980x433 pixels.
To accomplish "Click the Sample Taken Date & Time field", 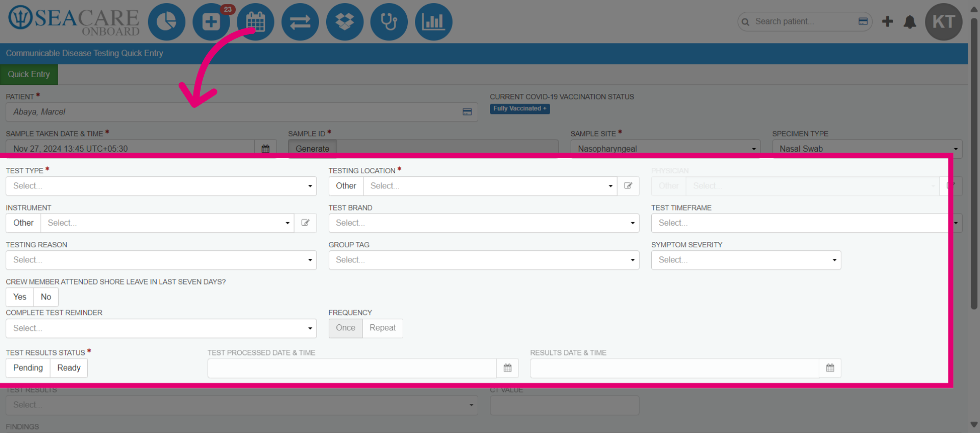I will coord(130,149).
